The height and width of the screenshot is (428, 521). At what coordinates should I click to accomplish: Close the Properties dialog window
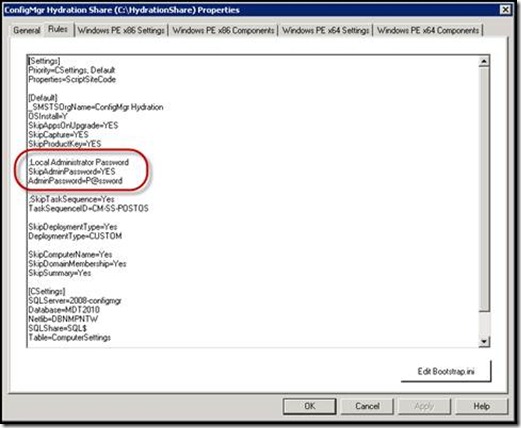[506, 10]
